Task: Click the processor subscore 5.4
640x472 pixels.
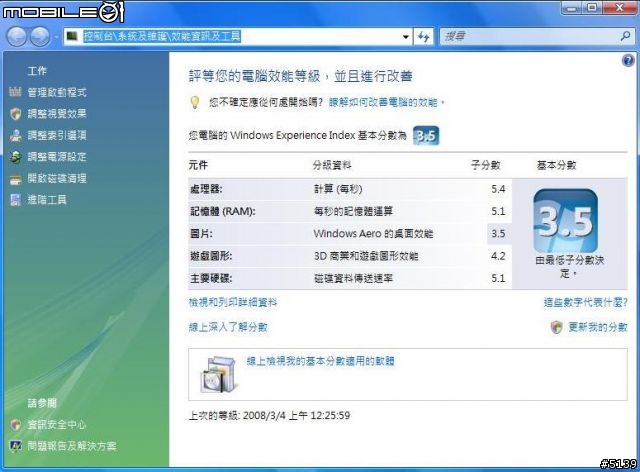Action: (498, 189)
